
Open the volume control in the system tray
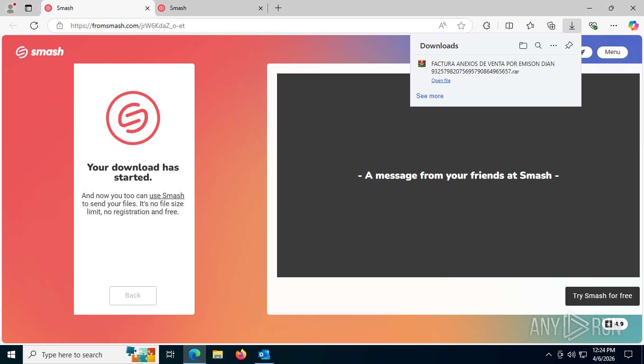pyautogui.click(x=571, y=355)
